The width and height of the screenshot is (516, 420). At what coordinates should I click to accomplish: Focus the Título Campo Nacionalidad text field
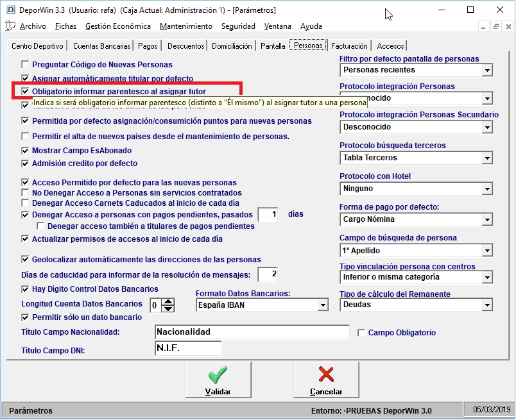(252, 332)
